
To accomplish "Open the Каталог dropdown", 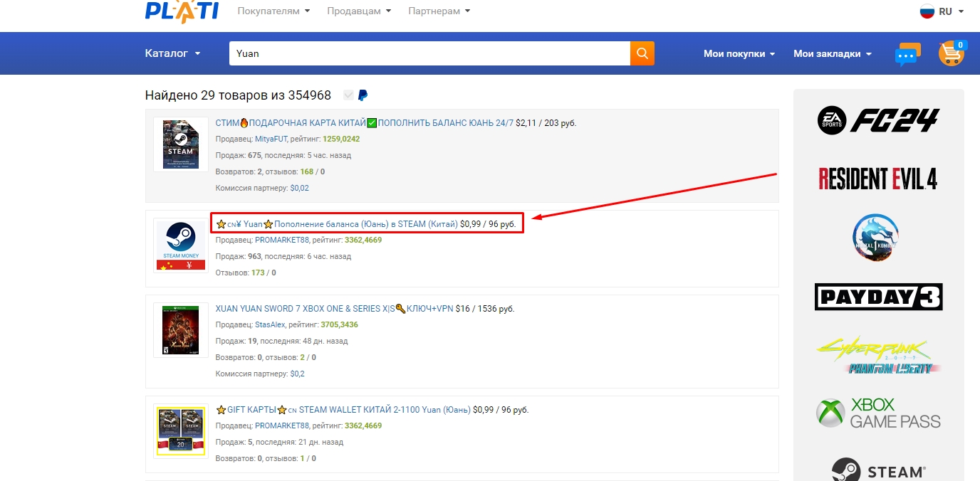I will 172,53.
